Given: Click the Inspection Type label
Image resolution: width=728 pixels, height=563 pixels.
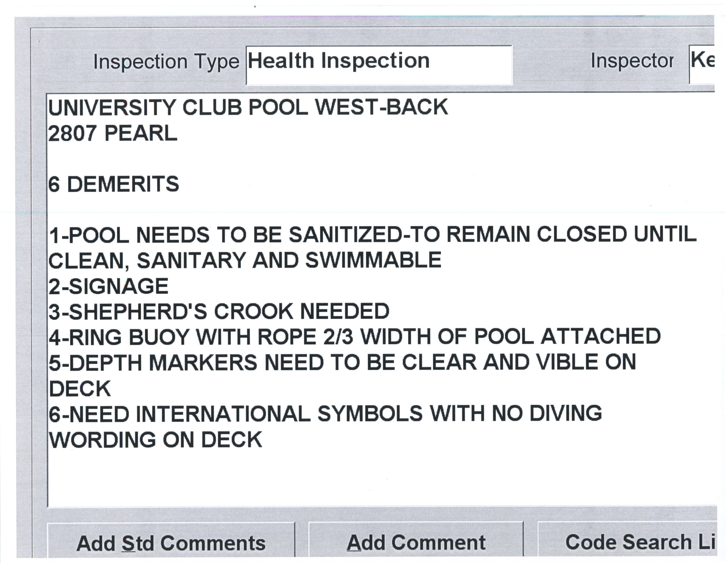Looking at the screenshot, I should [x=166, y=62].
